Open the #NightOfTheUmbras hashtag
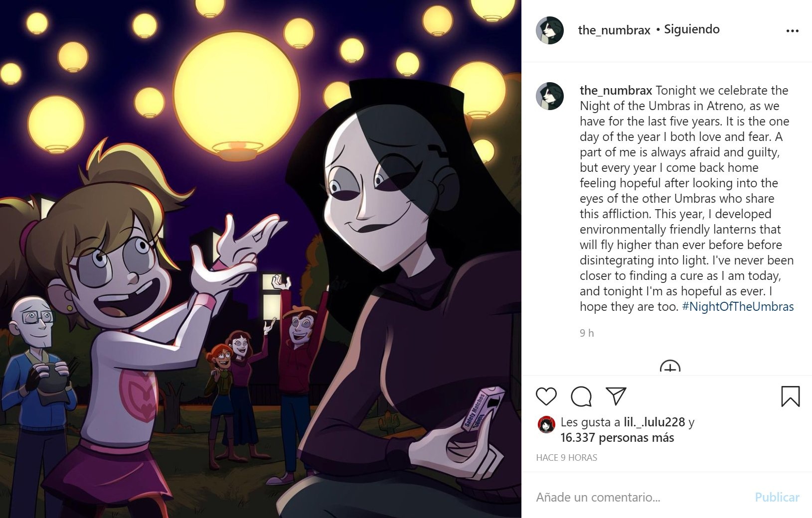The height and width of the screenshot is (518, 812). (738, 306)
